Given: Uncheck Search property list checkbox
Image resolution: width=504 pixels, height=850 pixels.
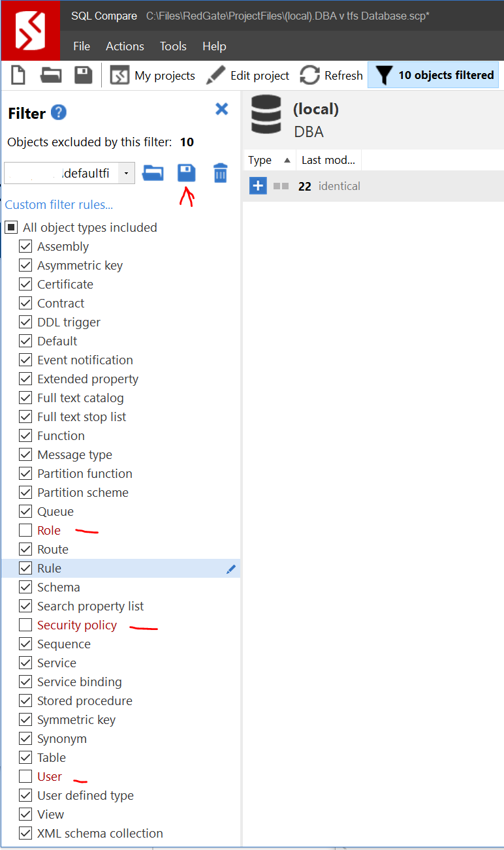Looking at the screenshot, I should 25,606.
